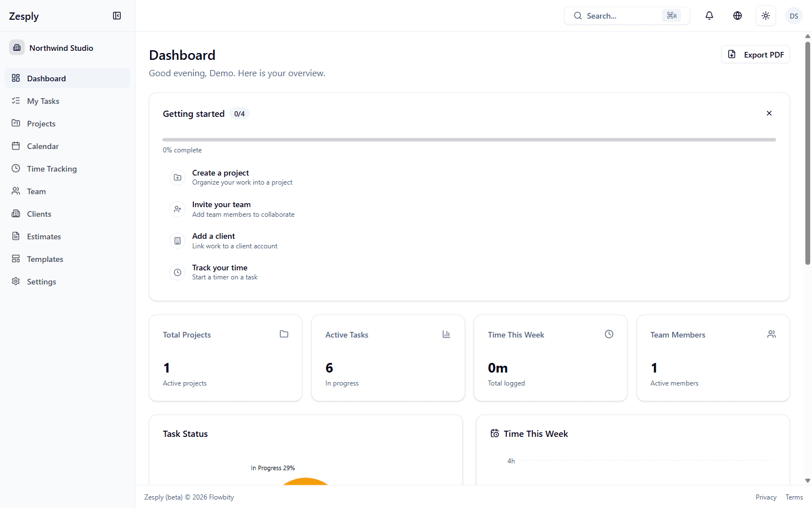Screen dimensions: 812x508
Task: Select the Add a client step
Action: pos(469,240)
